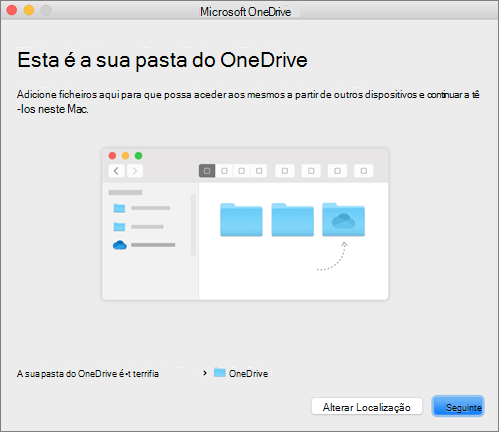Click the Finder illustration image
The width and height of the screenshot is (499, 432).
245,224
